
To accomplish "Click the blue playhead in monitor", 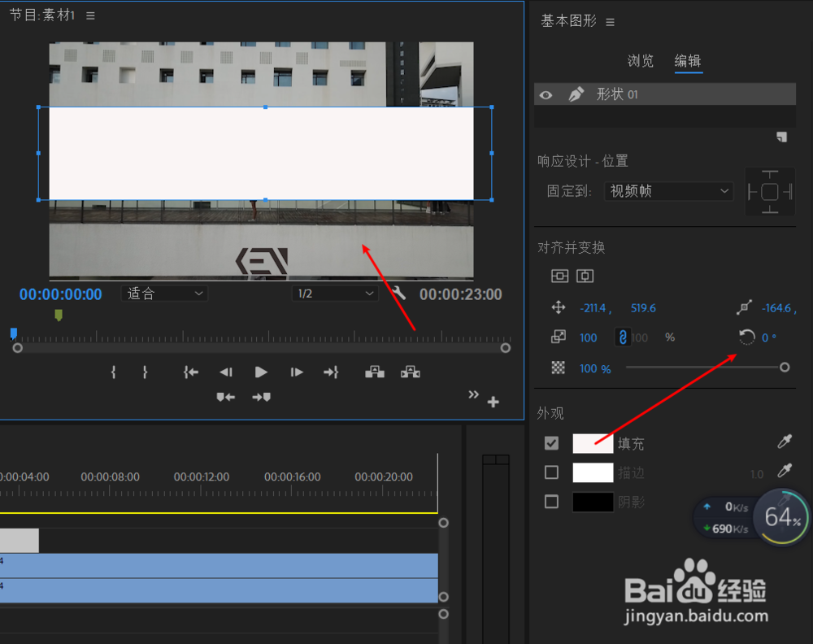I will click(14, 333).
